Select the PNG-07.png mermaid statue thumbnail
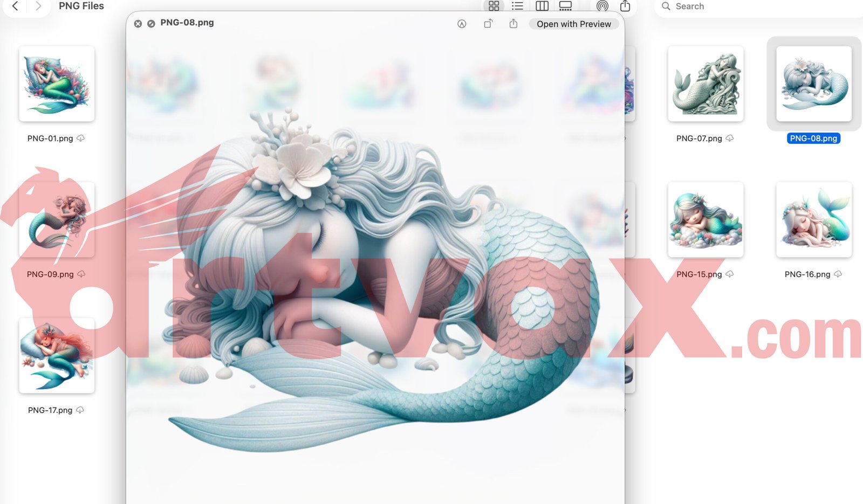The width and height of the screenshot is (863, 504). 706,84
